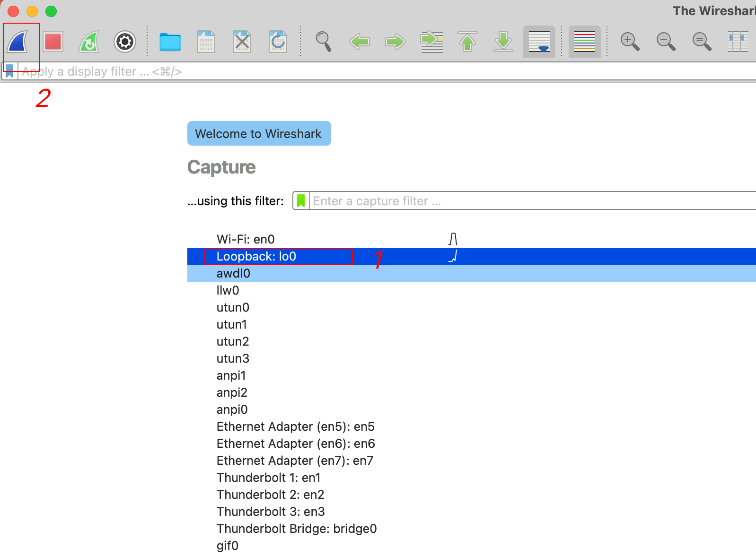756x557 pixels.
Task: Toggle packet list colorization
Action: pyautogui.click(x=585, y=42)
